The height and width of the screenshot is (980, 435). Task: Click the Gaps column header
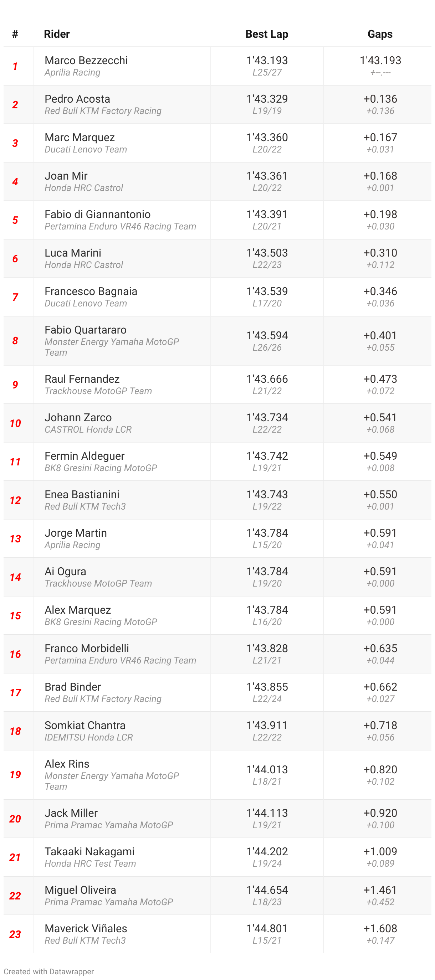pos(380,34)
